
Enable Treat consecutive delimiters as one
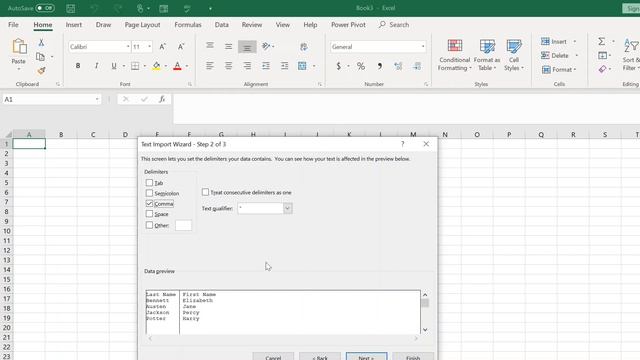(205, 192)
